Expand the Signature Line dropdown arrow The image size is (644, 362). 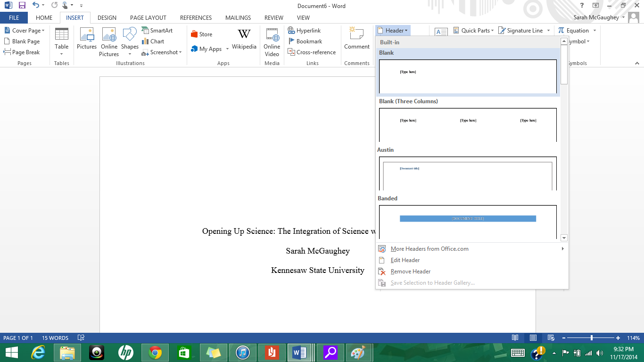[548, 31]
